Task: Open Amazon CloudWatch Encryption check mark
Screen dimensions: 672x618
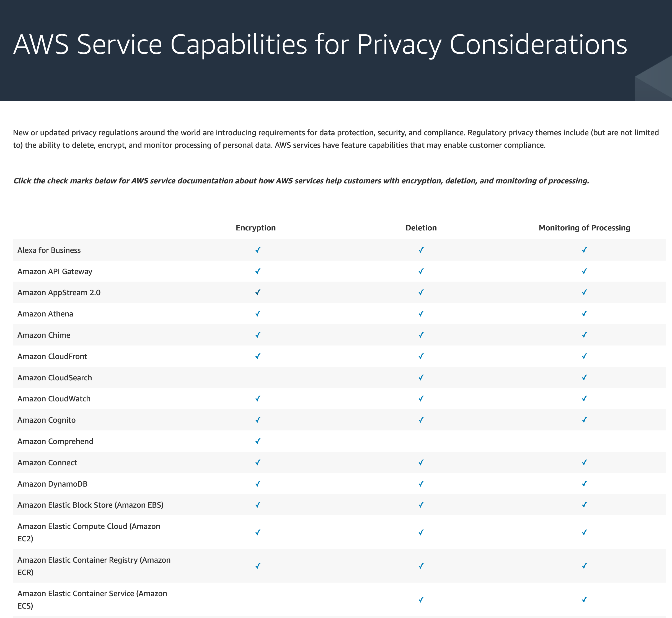Action: (x=258, y=399)
